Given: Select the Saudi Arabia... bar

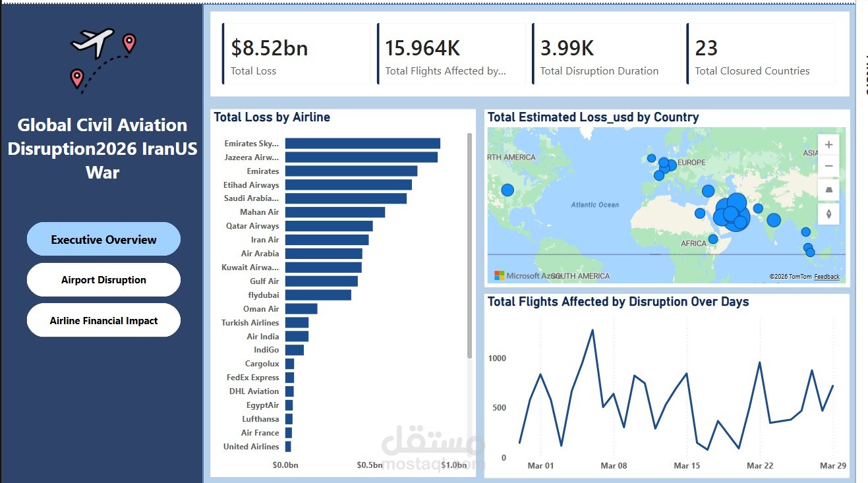Looking at the screenshot, I should pos(346,198).
